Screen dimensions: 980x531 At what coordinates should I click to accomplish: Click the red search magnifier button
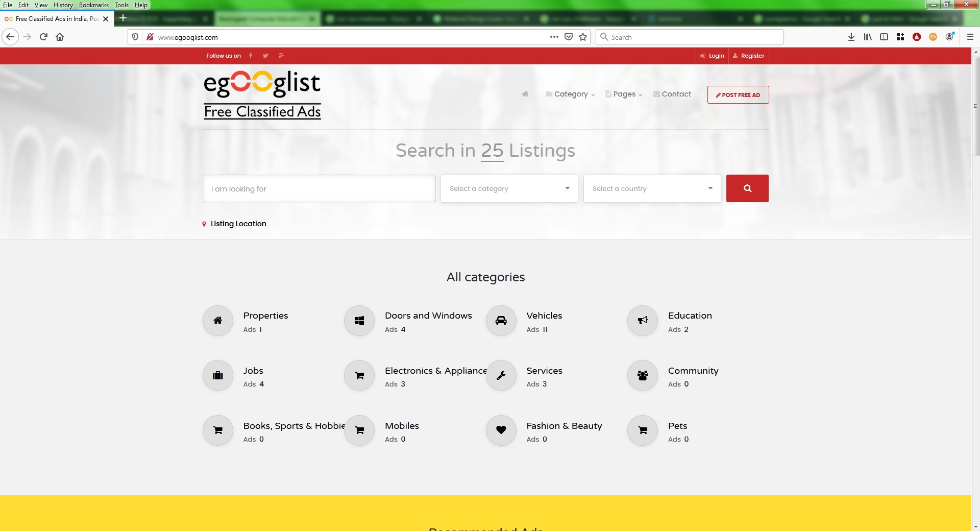click(747, 188)
